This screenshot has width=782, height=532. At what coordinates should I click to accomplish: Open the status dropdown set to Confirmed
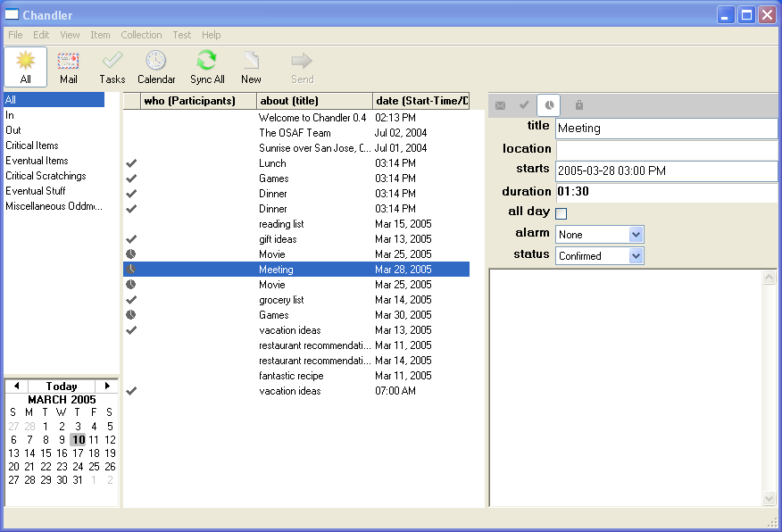pos(636,256)
